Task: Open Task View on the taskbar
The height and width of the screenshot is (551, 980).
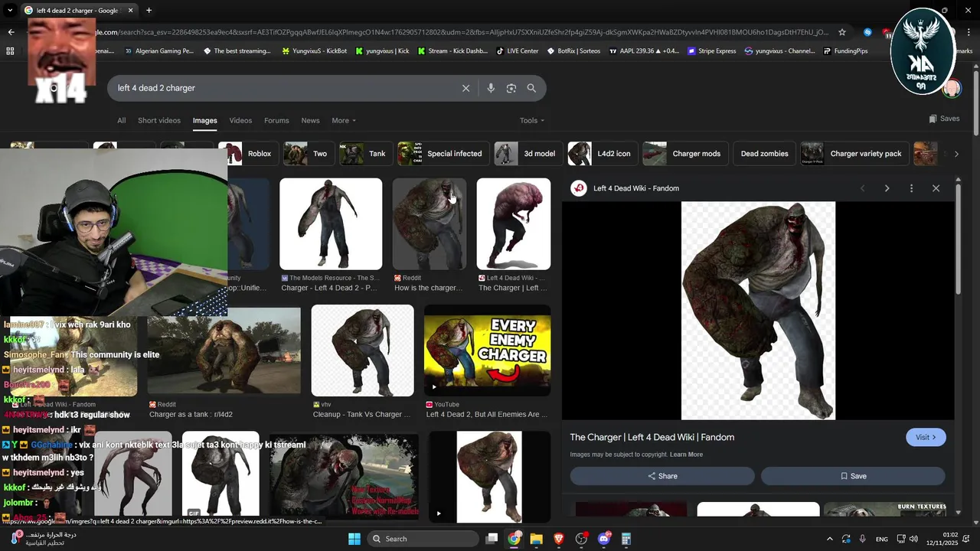Action: coord(492,539)
